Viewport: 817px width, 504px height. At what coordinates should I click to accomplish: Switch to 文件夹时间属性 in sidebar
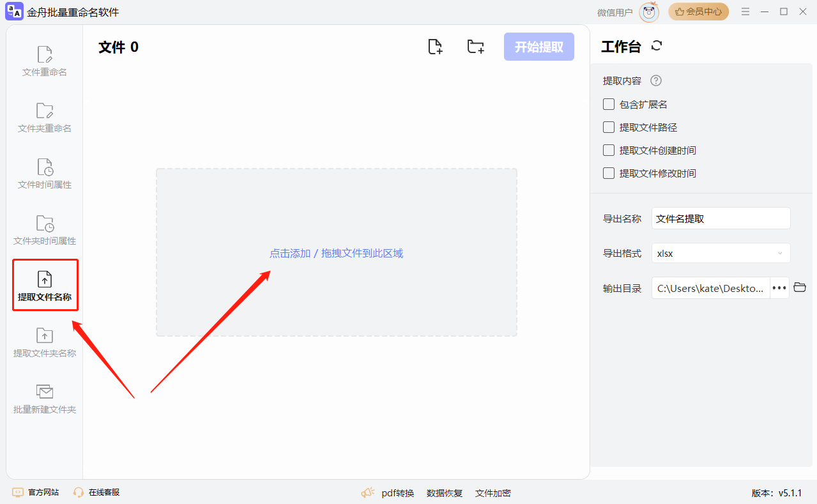[45, 230]
